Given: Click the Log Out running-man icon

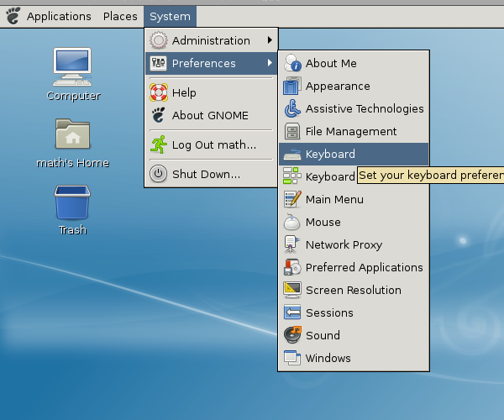Looking at the screenshot, I should 158,144.
